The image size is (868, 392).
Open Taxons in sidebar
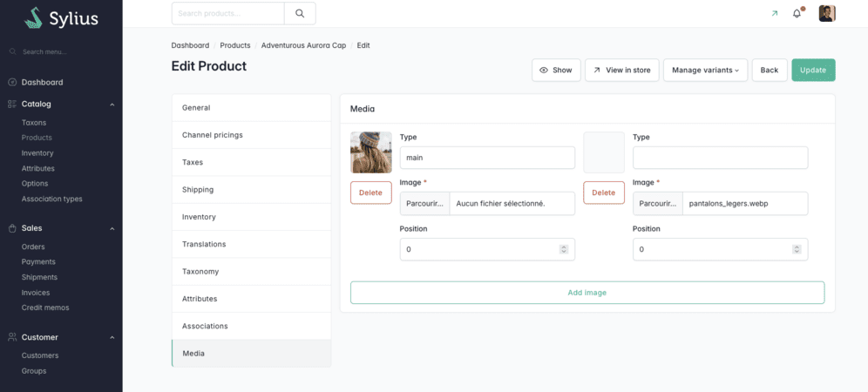tap(34, 122)
